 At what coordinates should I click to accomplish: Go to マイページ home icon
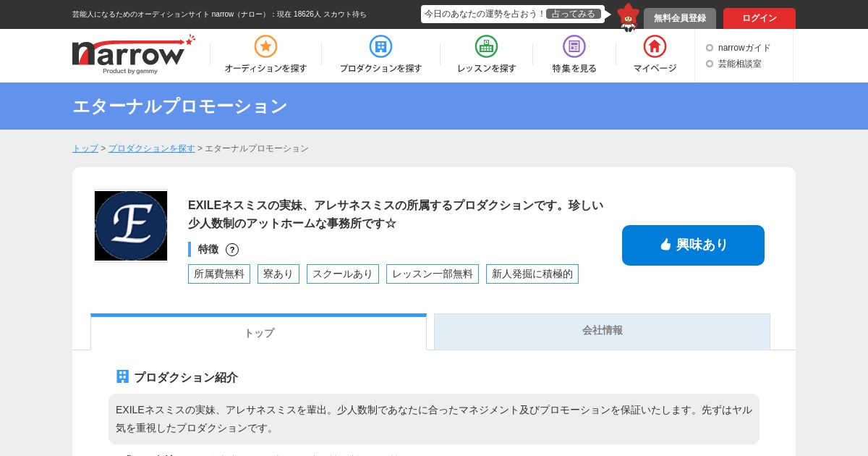click(655, 46)
